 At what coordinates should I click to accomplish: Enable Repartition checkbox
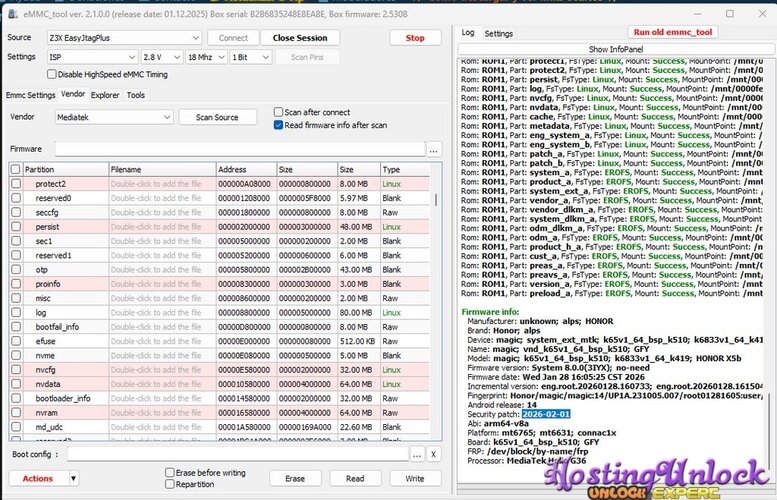tap(169, 484)
